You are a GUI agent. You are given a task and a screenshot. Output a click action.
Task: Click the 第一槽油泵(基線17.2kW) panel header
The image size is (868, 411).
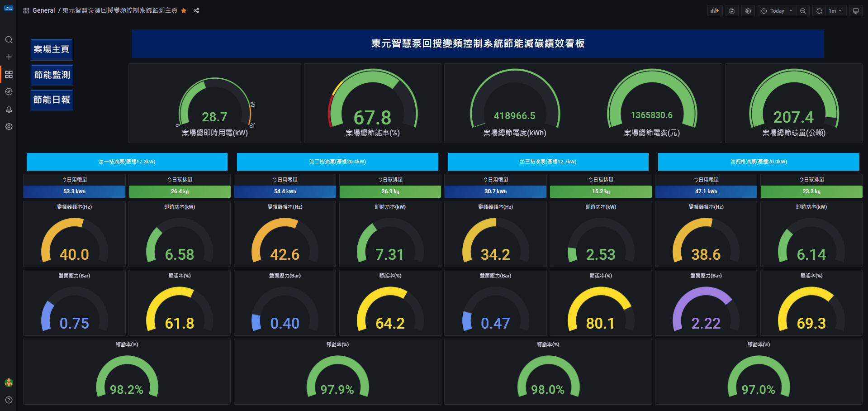tap(127, 162)
